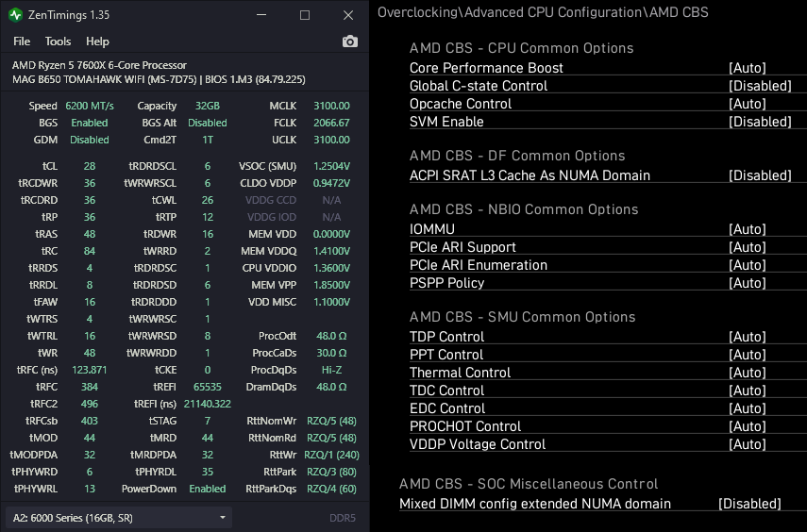Click the PowerDown Enabled value
807x532 pixels.
pos(208,489)
